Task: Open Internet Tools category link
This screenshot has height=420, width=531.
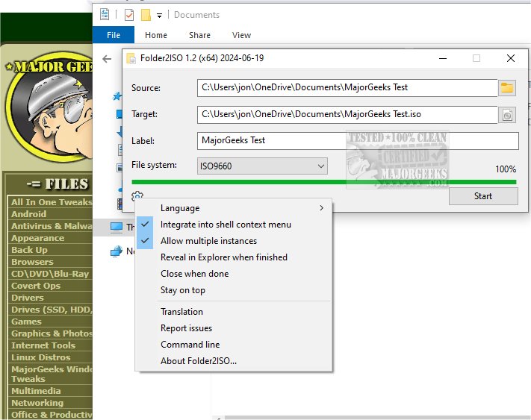Action: (43, 345)
